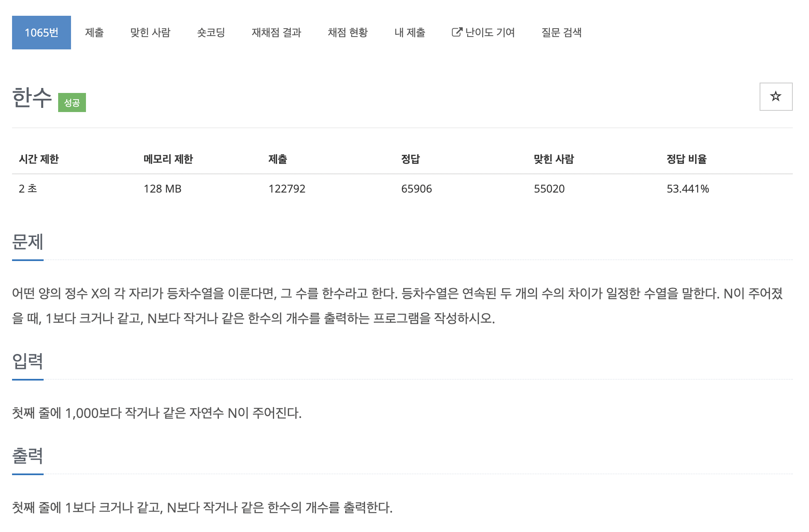The width and height of the screenshot is (809, 532).
Task: Open the 내 제출 tab
Action: (x=409, y=32)
